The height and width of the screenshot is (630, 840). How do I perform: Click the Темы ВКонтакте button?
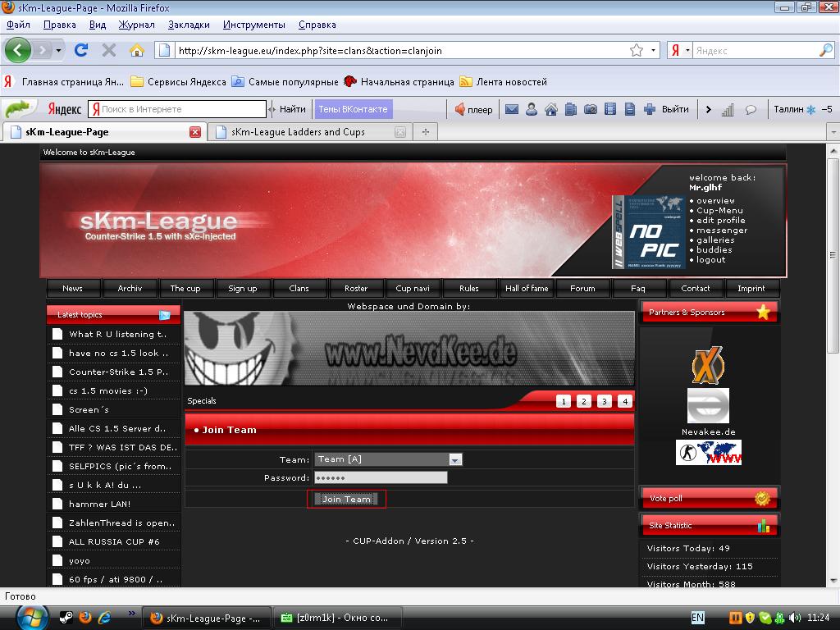pos(353,109)
